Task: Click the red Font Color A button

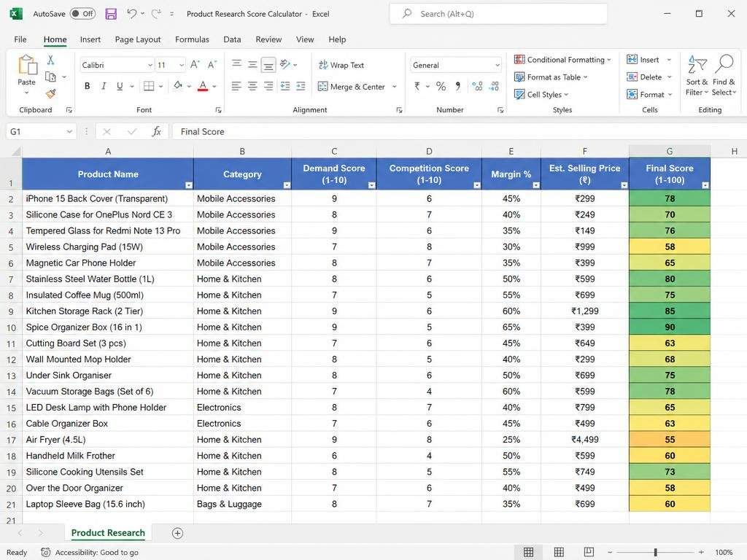Action: pos(203,86)
